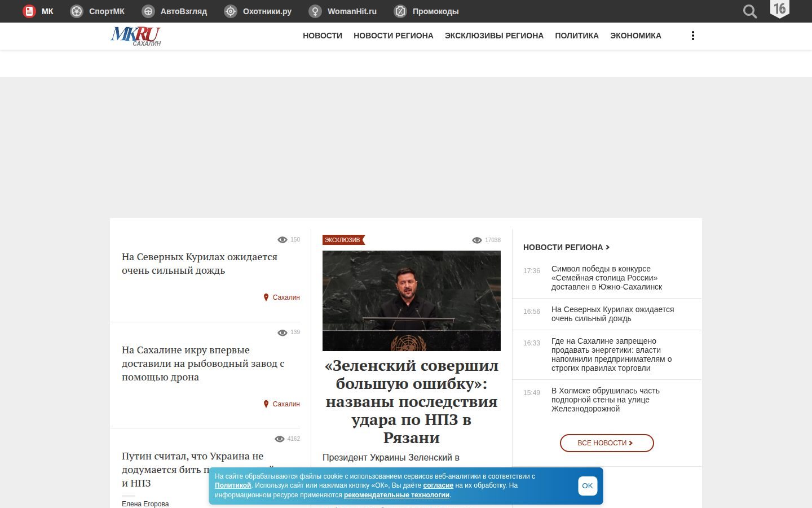Click the 16+ age rating badge

[x=780, y=9]
